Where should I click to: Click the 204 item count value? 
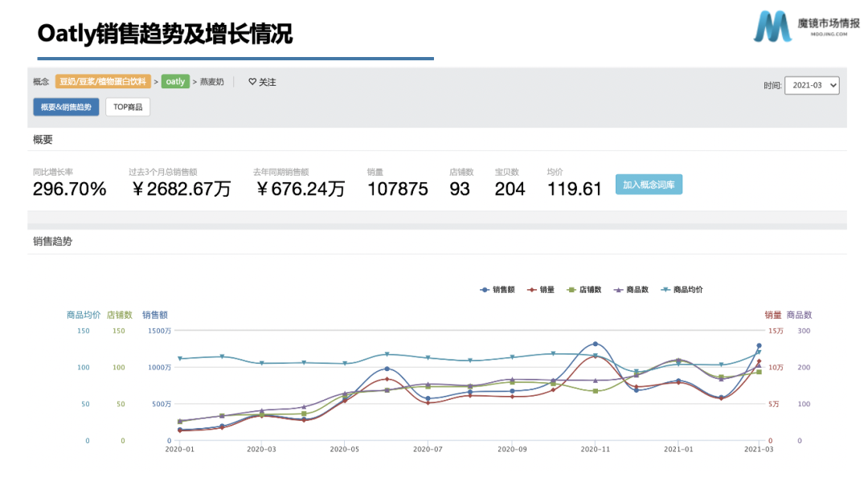[510, 189]
